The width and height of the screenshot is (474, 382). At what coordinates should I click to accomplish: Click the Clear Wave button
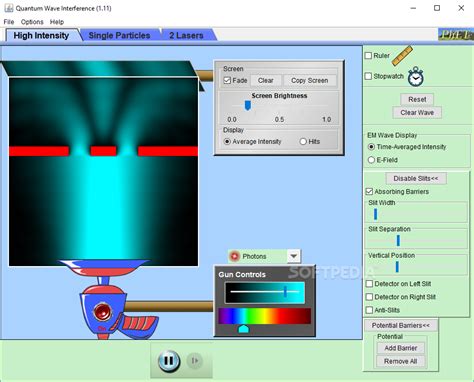pyautogui.click(x=417, y=113)
